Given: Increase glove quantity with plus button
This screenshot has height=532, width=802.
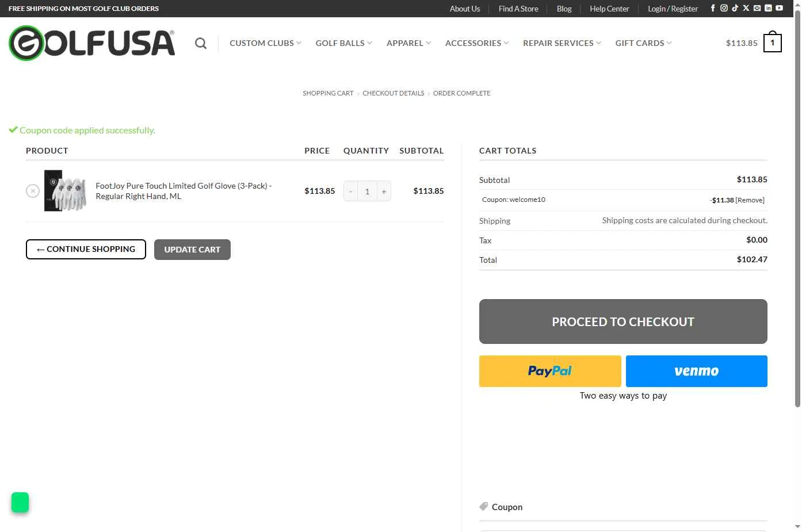Looking at the screenshot, I should (x=384, y=192).
